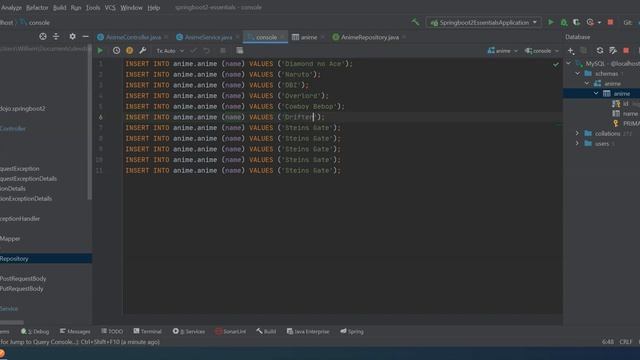
Task: Click the CRLF line separator in status bar
Action: pyautogui.click(x=626, y=342)
